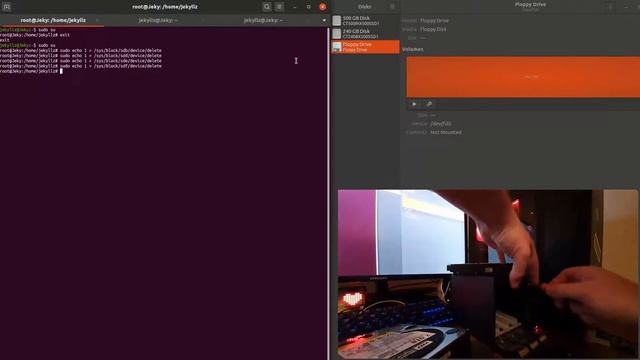Open the drive options menu in Disks header

[611, 7]
